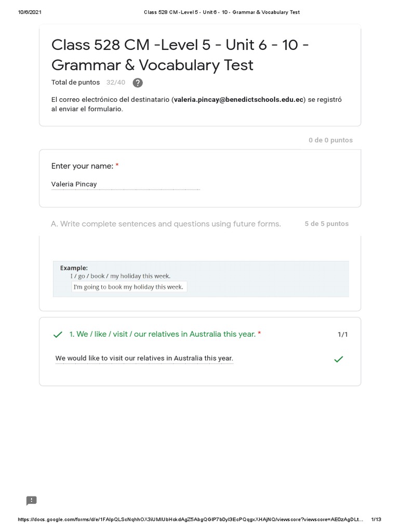The height and width of the screenshot is (532, 399).
Task: Click the 32/40 total score value
Action: pos(115,83)
